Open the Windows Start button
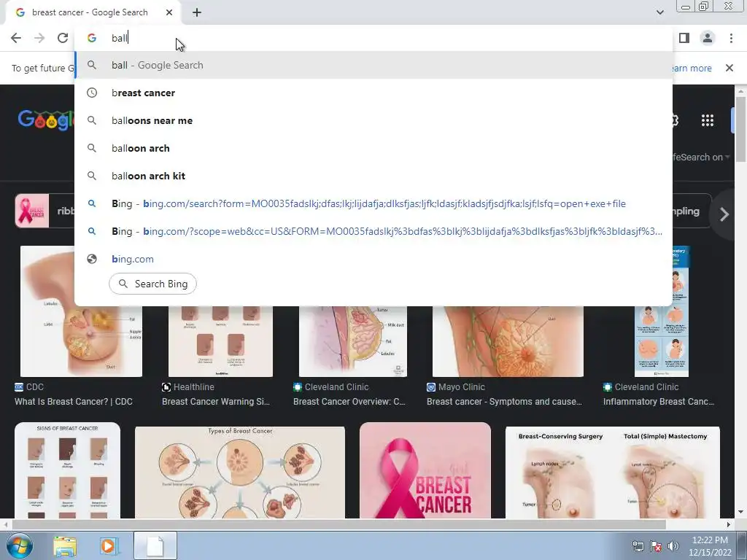The height and width of the screenshot is (560, 747). 19,545
